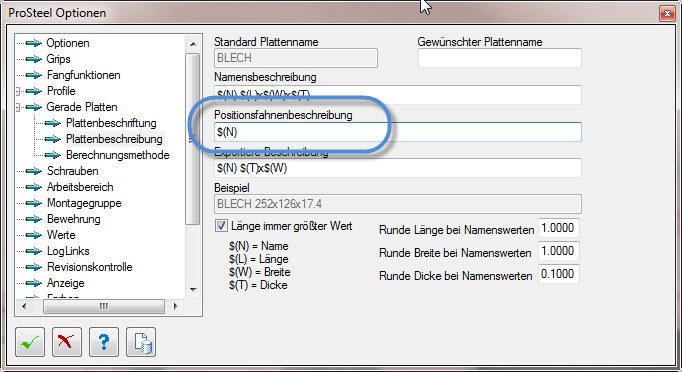Select Grips in the tree
This screenshot has width=682, height=372.
[58, 59]
